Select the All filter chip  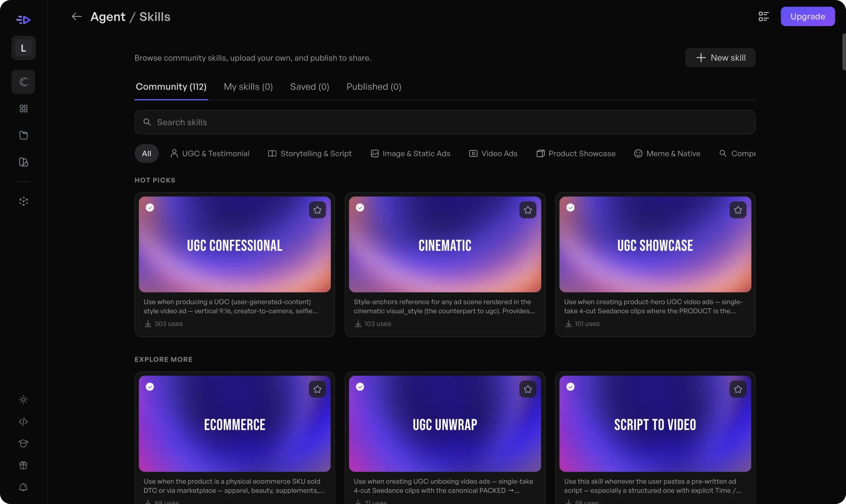click(147, 153)
